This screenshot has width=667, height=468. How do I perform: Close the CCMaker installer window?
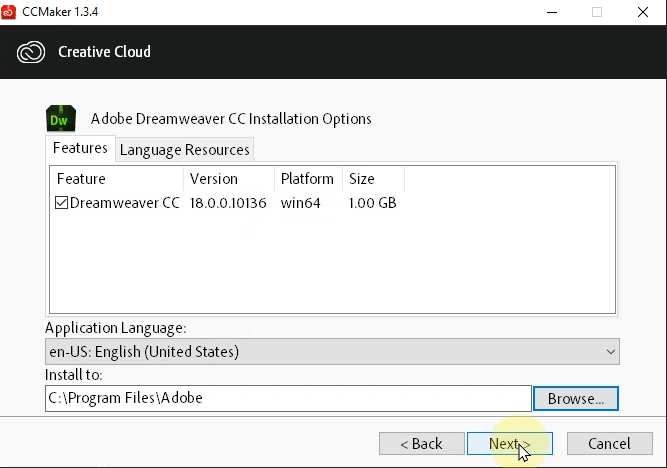coord(642,12)
